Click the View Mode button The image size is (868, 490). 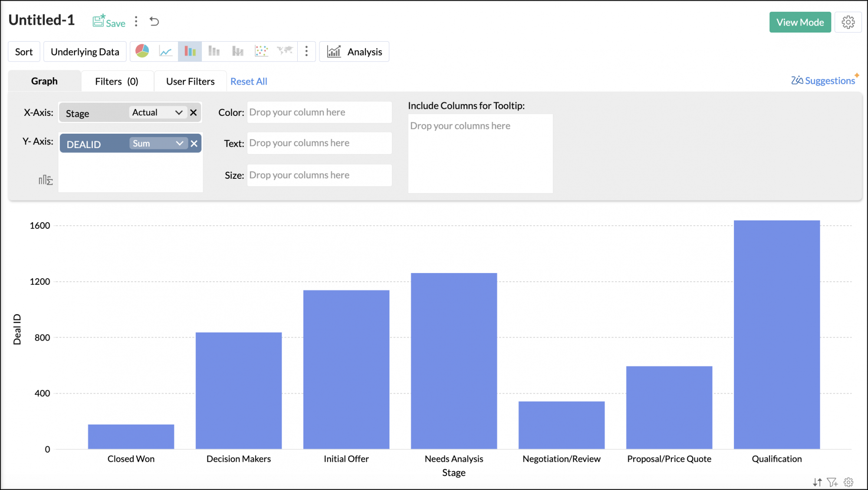click(x=800, y=22)
